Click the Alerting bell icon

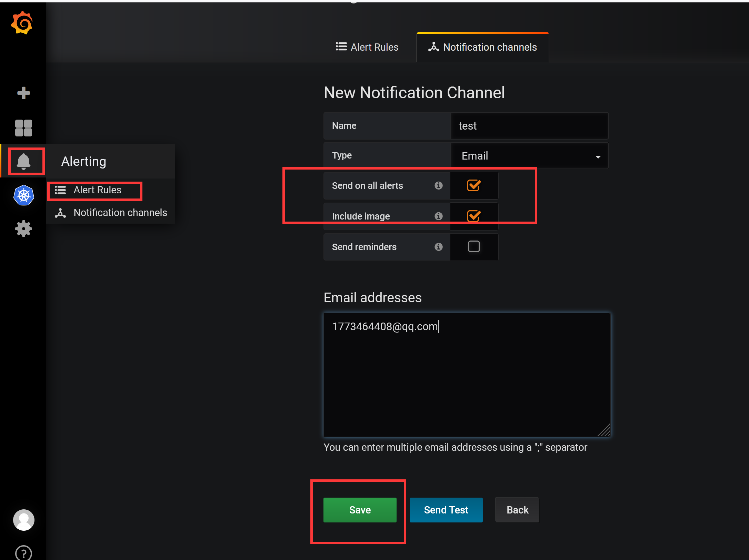23,161
